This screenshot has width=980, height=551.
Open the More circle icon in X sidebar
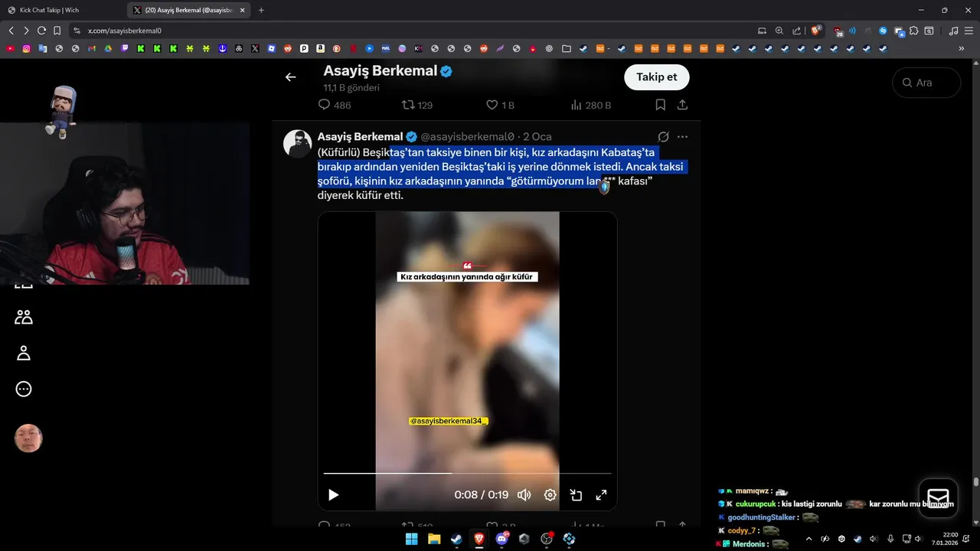click(24, 389)
